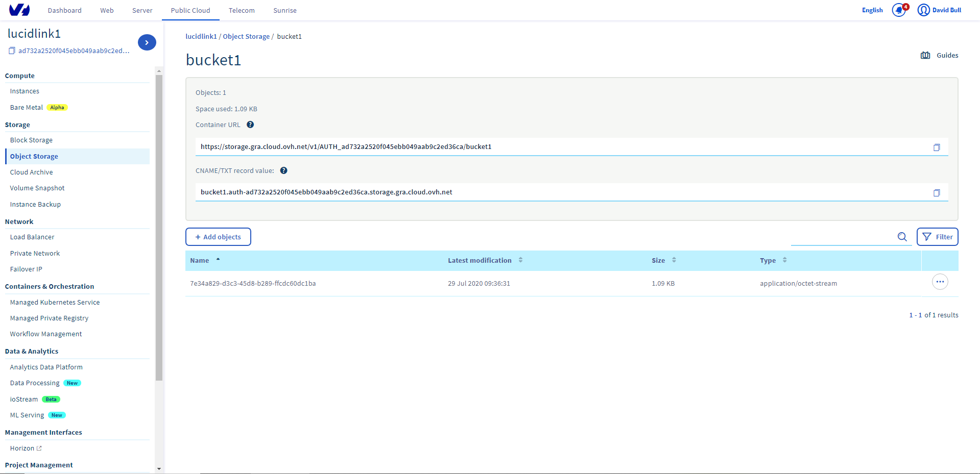Click the OVH logo icon
This screenshot has width=980, height=474.
coord(19,10)
